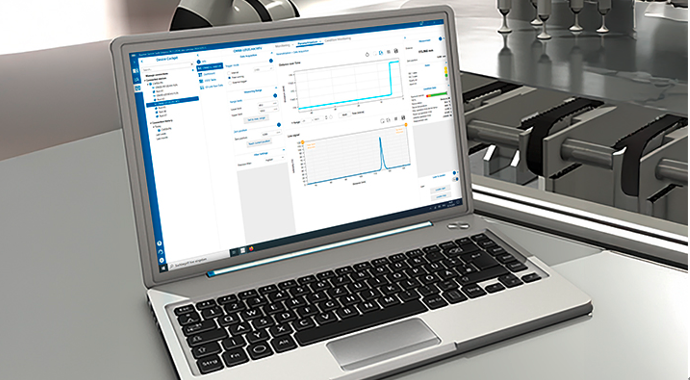Click the blue help dot beside Trigger Mode
The image size is (690, 380).
tap(271, 61)
